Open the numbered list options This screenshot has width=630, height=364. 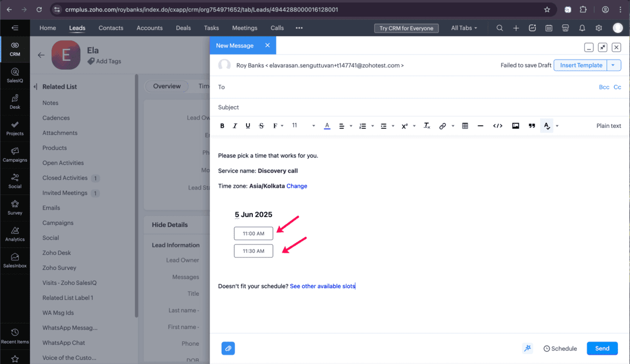pos(366,126)
